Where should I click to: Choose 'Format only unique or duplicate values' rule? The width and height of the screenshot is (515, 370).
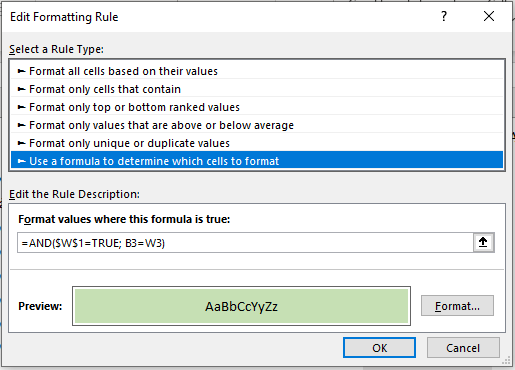pos(257,143)
